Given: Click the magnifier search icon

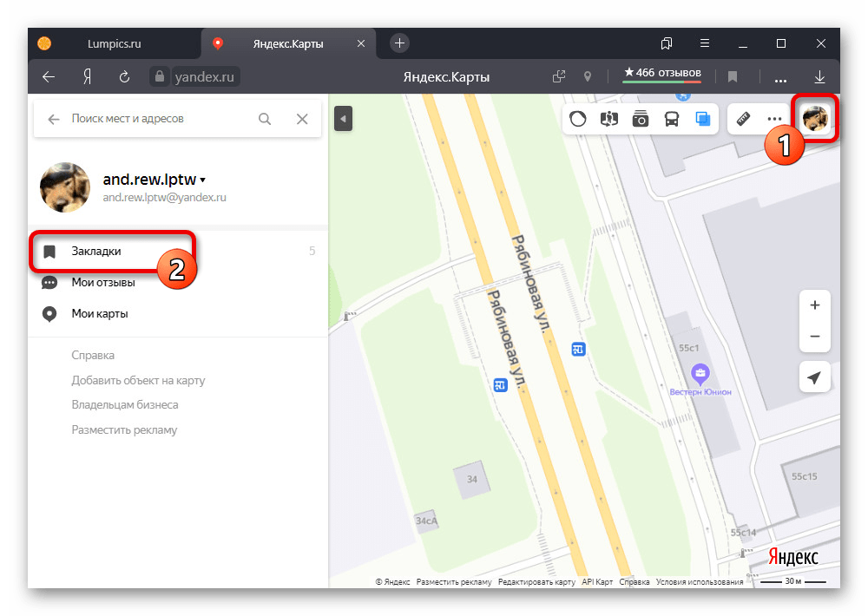Looking at the screenshot, I should 265,119.
